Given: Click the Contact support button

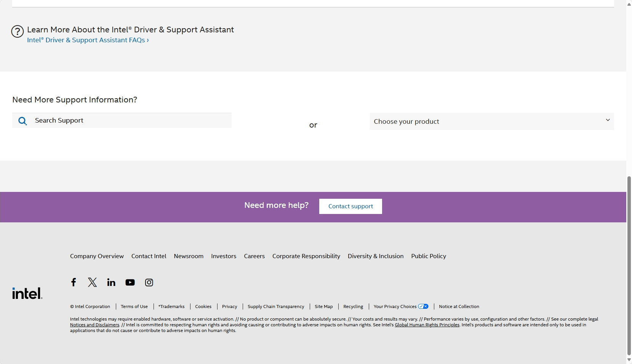Looking at the screenshot, I should (350, 206).
